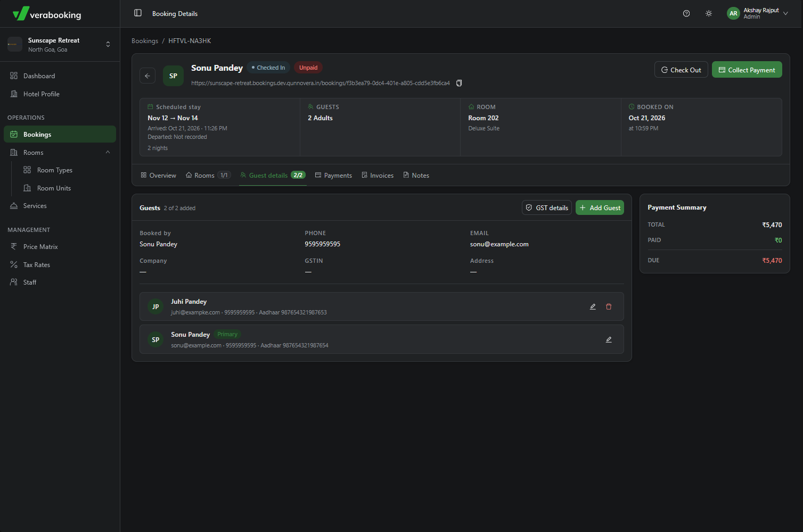Open Staff in the sidebar
The height and width of the screenshot is (532, 803).
tap(60, 282)
